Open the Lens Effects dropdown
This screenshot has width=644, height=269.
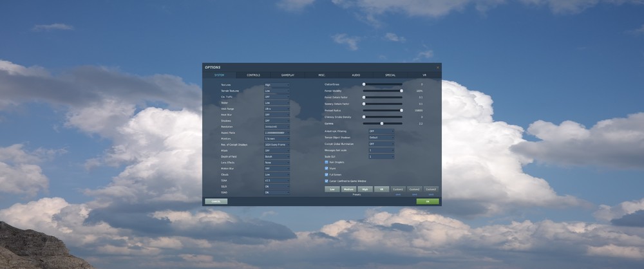(277, 163)
